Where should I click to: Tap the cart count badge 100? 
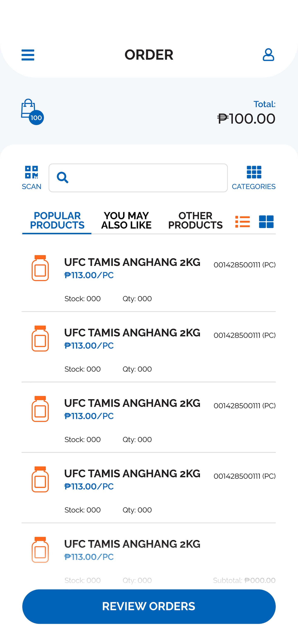(x=36, y=118)
